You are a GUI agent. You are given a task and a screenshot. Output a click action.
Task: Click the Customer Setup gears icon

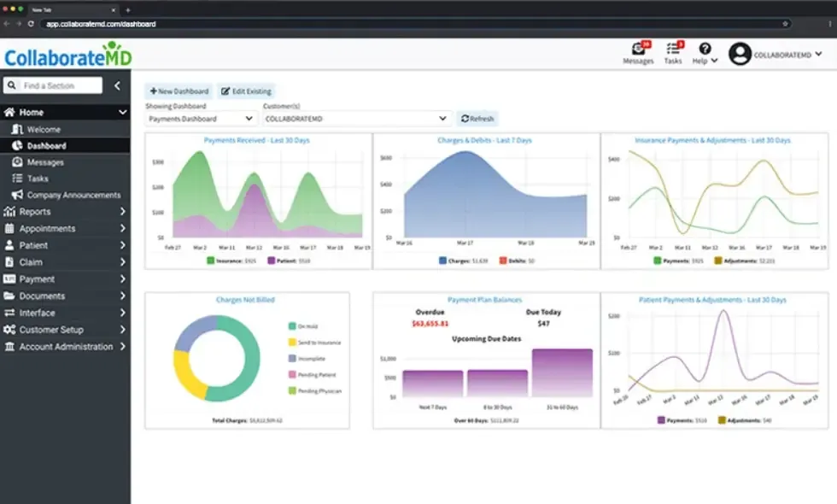(9, 330)
